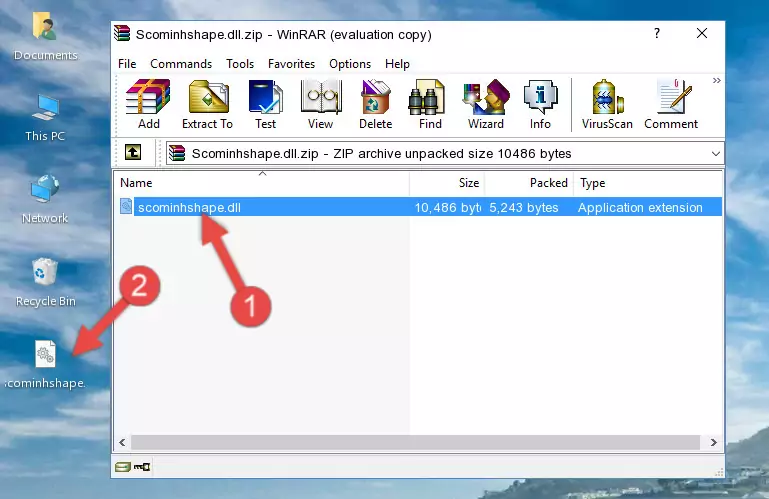Click the drive icon in status bar
This screenshot has height=499, width=769.
[123, 467]
